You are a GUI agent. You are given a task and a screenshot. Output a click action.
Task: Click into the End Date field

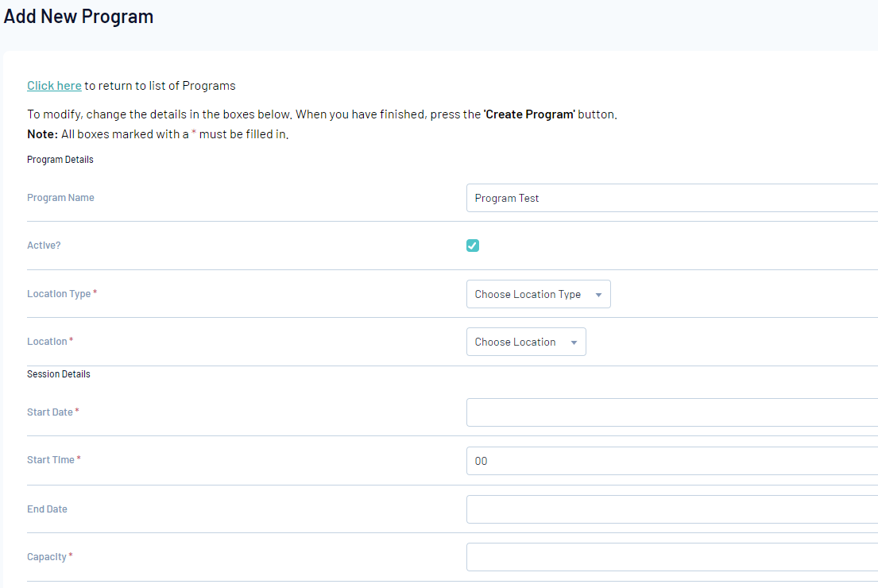point(671,509)
